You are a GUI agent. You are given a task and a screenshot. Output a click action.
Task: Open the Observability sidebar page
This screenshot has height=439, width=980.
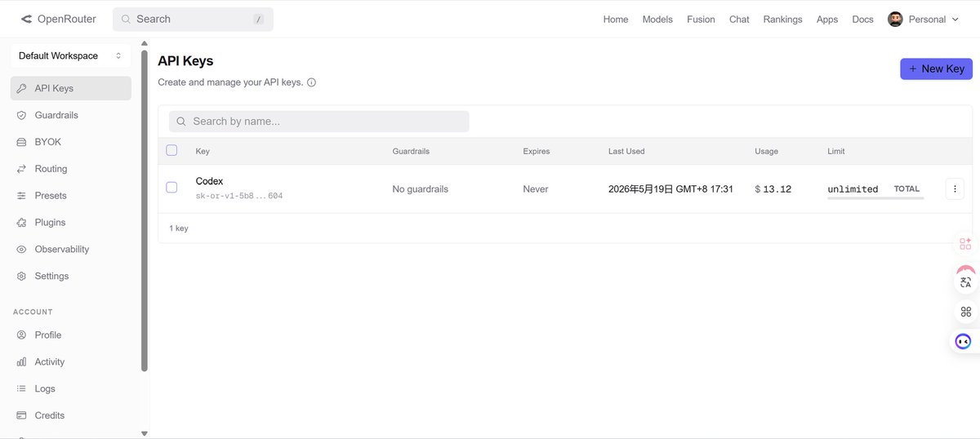(x=70, y=250)
